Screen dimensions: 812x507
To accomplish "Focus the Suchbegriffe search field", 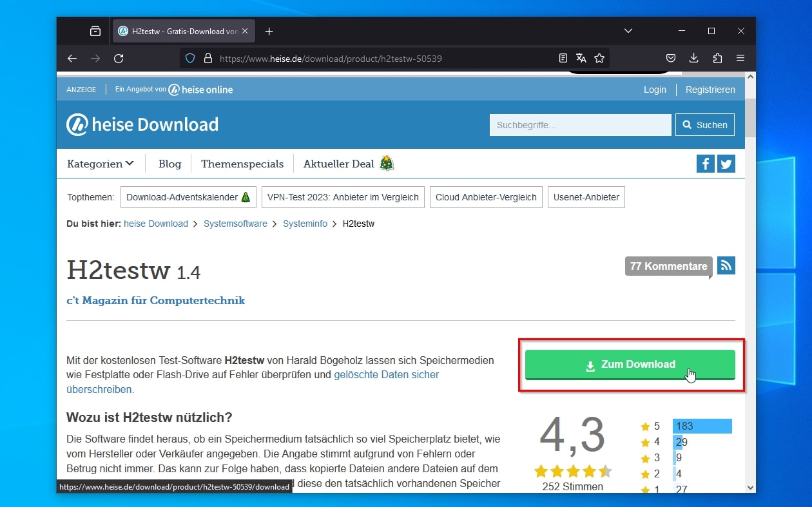I will pos(580,125).
